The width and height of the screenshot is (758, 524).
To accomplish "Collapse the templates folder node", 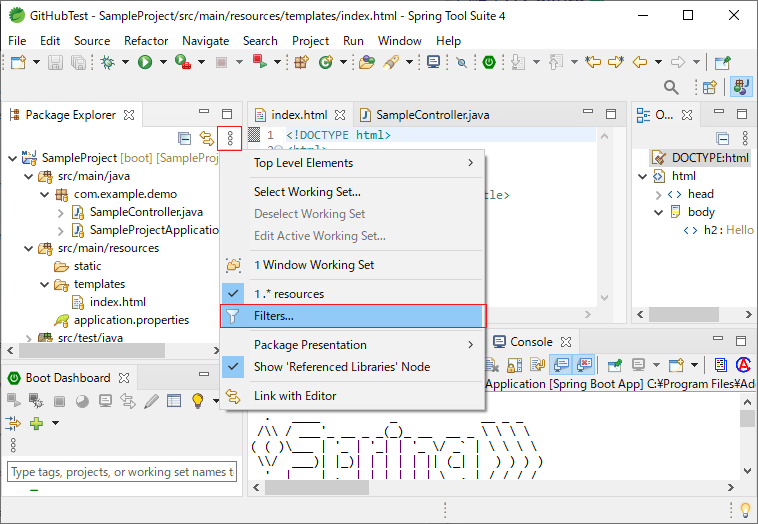I will 44,284.
